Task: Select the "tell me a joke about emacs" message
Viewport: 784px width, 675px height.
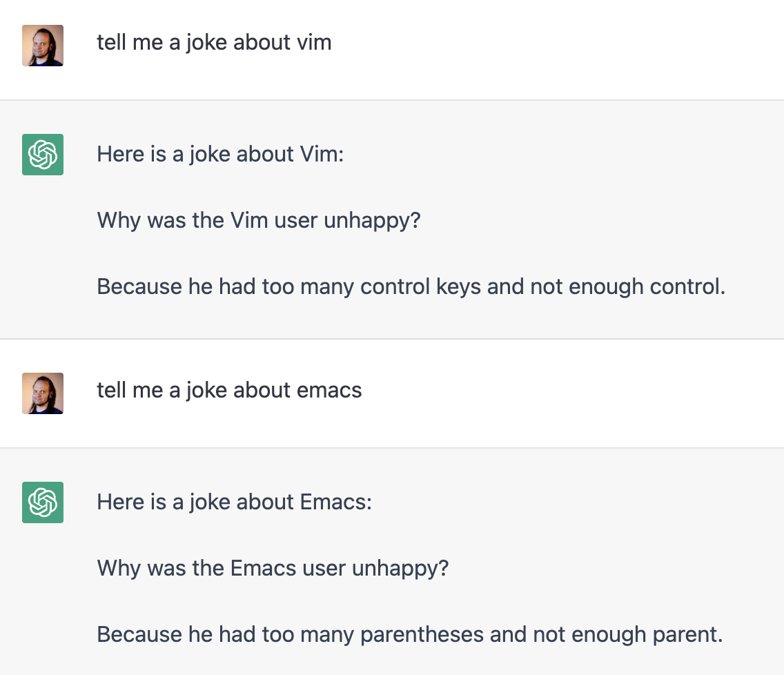Action: click(229, 391)
